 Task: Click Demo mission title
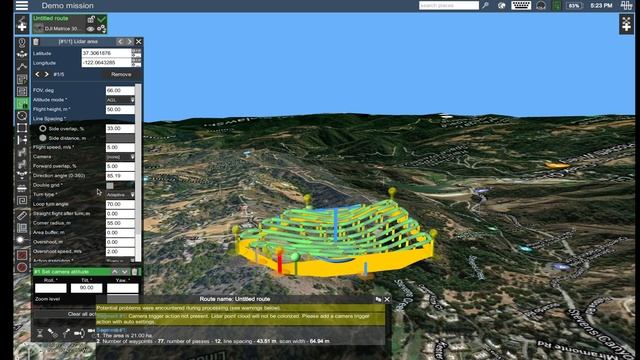pyautogui.click(x=67, y=6)
